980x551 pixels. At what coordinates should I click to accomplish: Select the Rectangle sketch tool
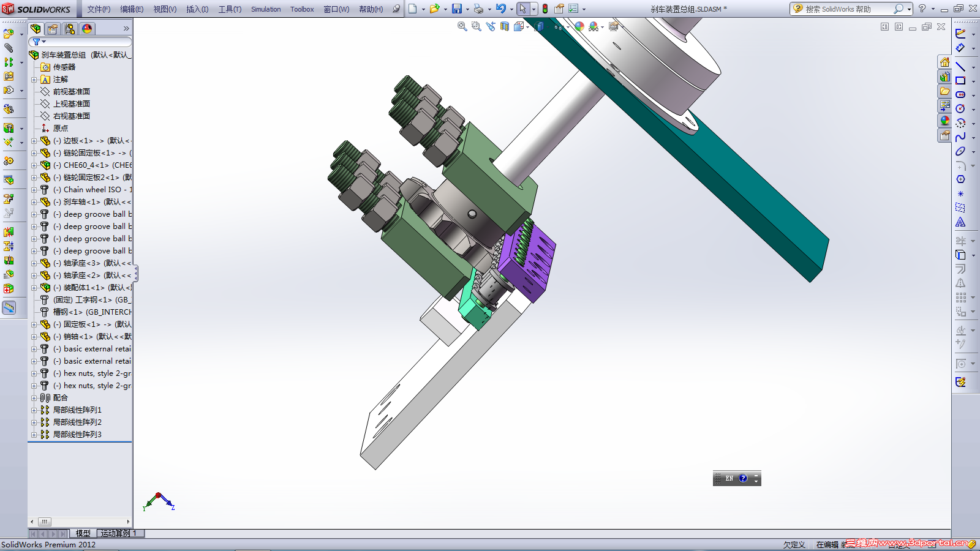pos(960,81)
